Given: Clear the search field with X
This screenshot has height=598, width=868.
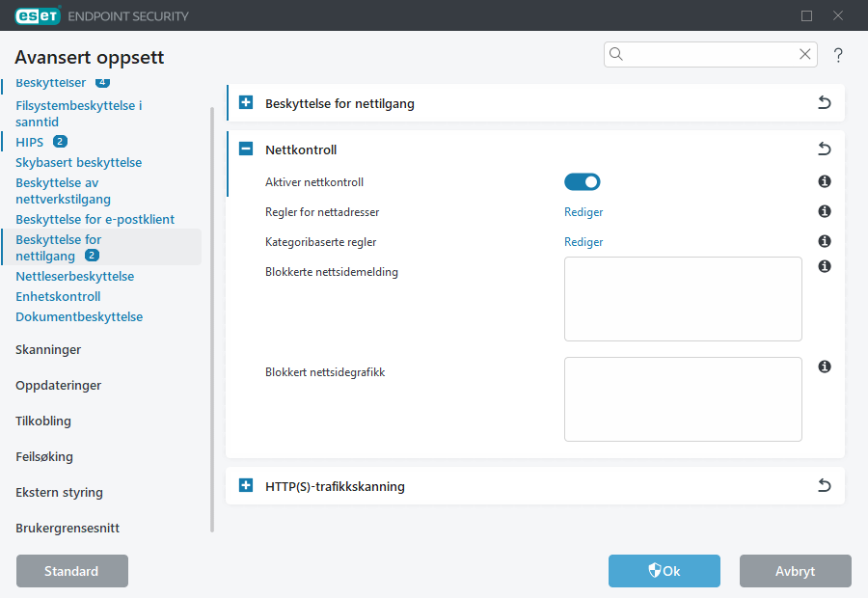Looking at the screenshot, I should (x=805, y=54).
